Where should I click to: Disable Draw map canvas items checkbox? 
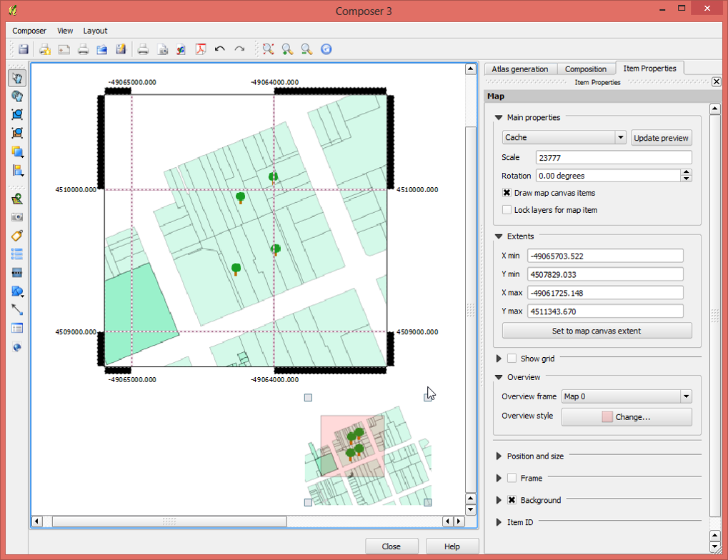pyautogui.click(x=507, y=193)
